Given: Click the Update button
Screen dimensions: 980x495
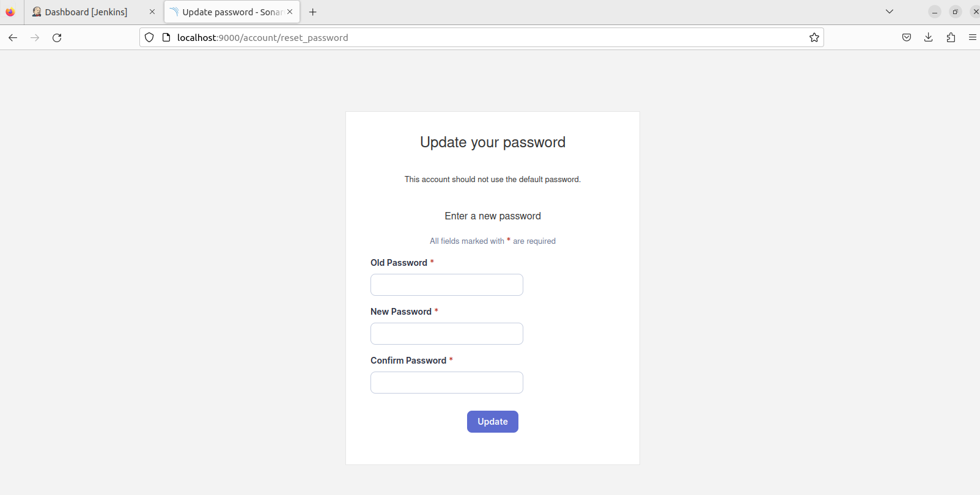Looking at the screenshot, I should coord(493,422).
